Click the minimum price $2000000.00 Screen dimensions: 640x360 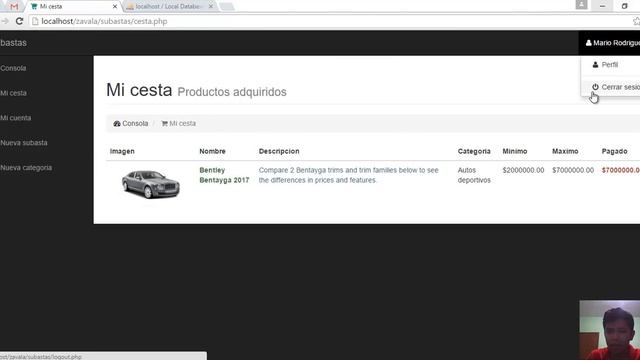[523, 170]
